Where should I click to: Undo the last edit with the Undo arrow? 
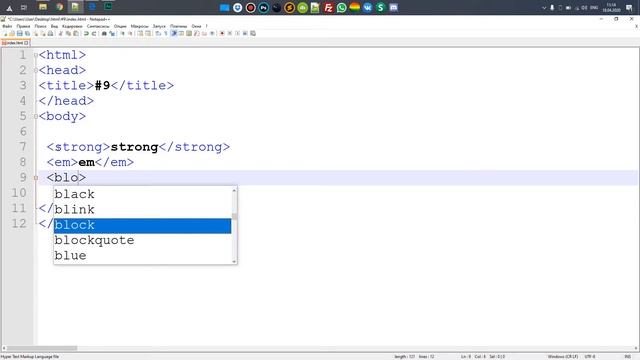[x=86, y=33]
